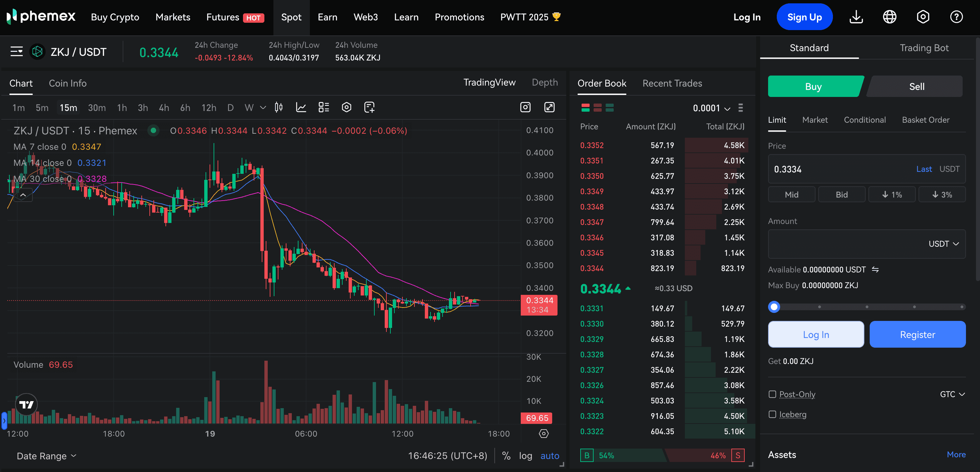
Task: Switch to the Trading Bot tab
Action: [x=924, y=48]
